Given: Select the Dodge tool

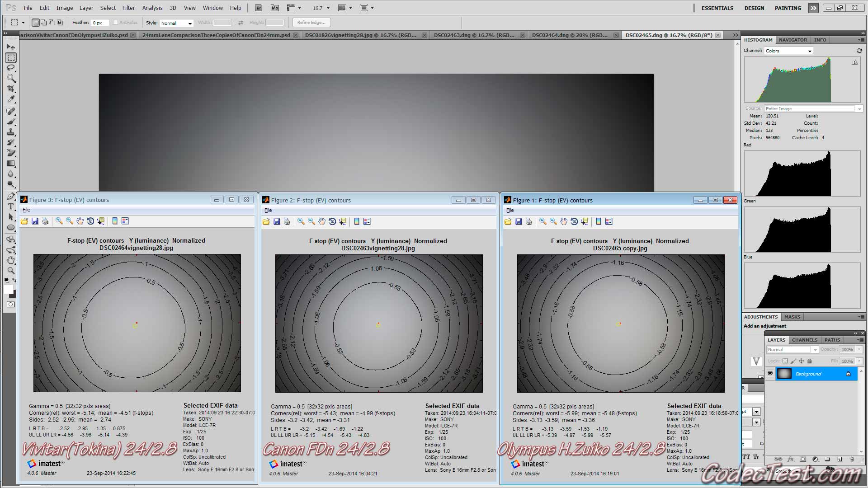Looking at the screenshot, I should (x=11, y=184).
